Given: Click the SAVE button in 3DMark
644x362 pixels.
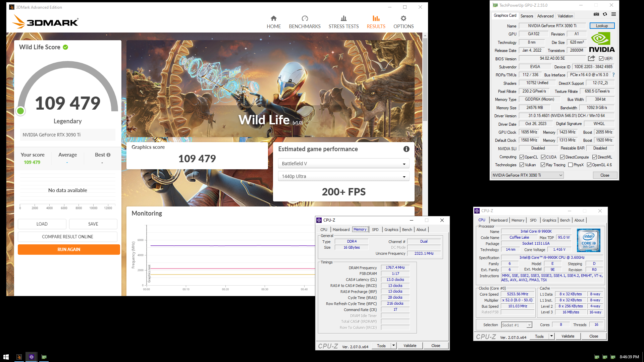Looking at the screenshot, I should tap(93, 224).
